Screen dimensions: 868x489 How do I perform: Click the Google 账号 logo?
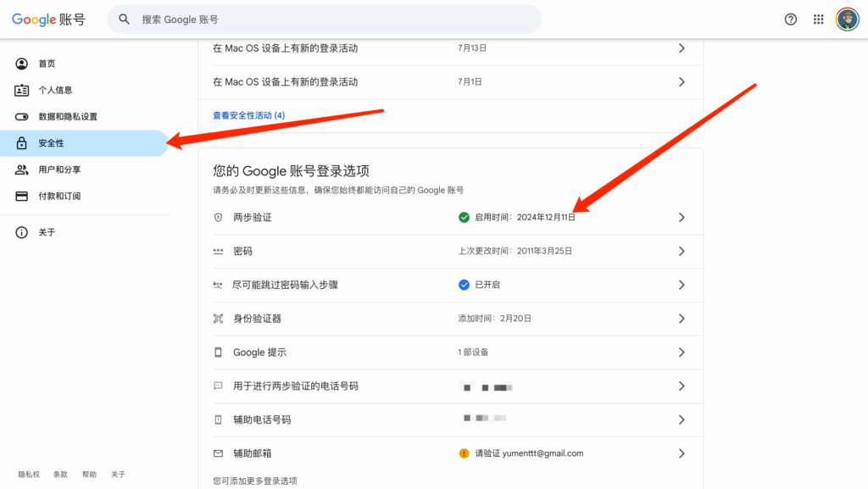tap(48, 19)
